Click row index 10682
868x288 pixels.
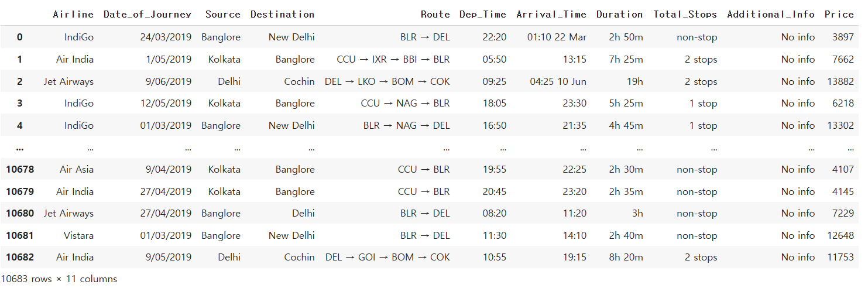[x=20, y=257]
